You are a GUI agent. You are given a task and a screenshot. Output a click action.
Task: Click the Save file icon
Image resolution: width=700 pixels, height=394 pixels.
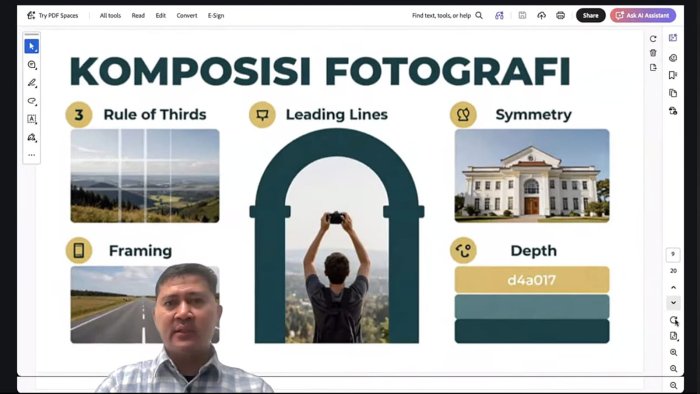pyautogui.click(x=522, y=16)
